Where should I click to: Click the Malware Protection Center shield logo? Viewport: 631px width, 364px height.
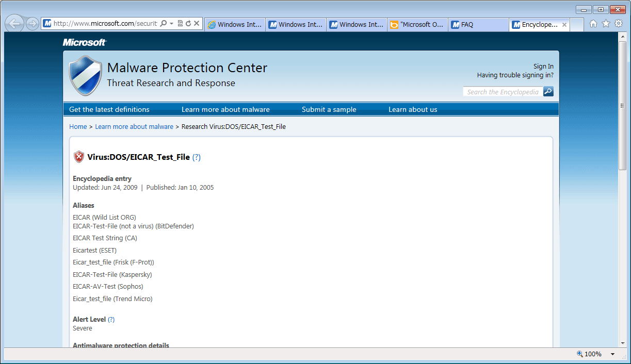(85, 76)
